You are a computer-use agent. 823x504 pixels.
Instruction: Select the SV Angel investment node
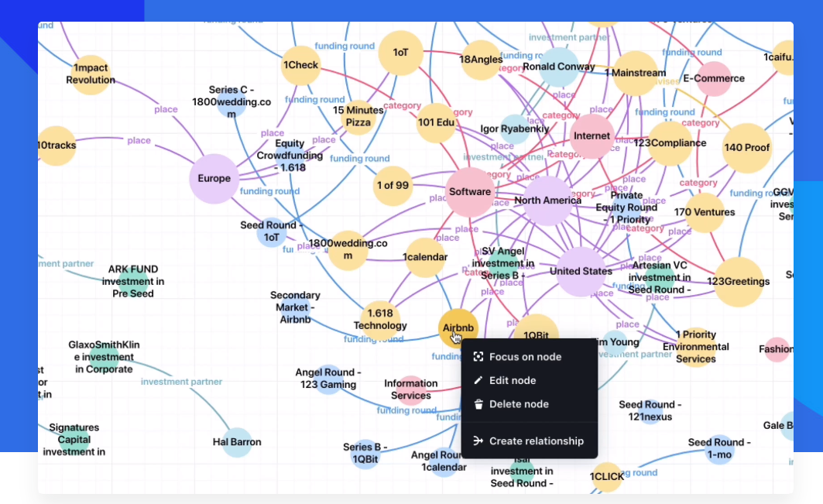click(502, 263)
